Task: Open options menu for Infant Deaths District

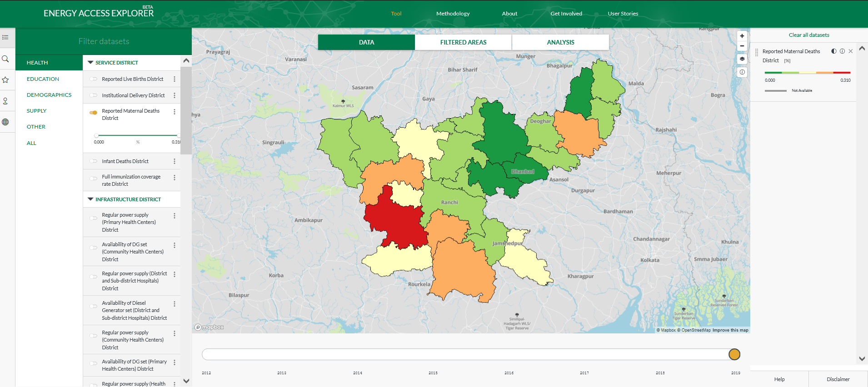Action: point(175,161)
